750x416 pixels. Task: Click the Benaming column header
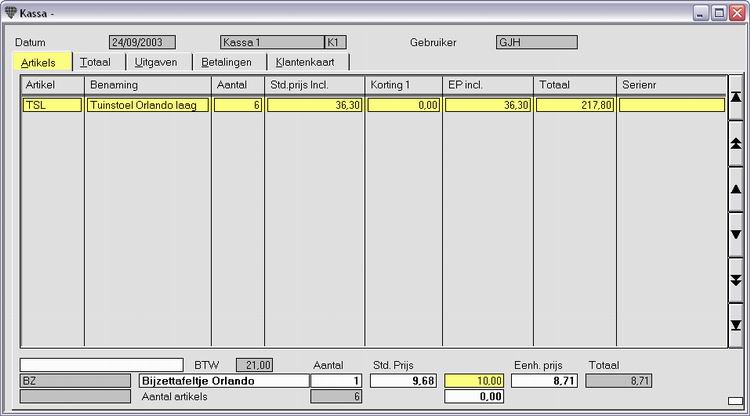pos(148,85)
